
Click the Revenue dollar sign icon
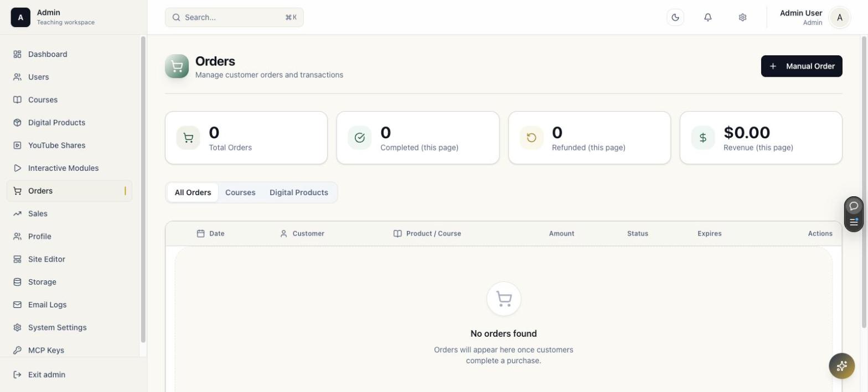(703, 138)
